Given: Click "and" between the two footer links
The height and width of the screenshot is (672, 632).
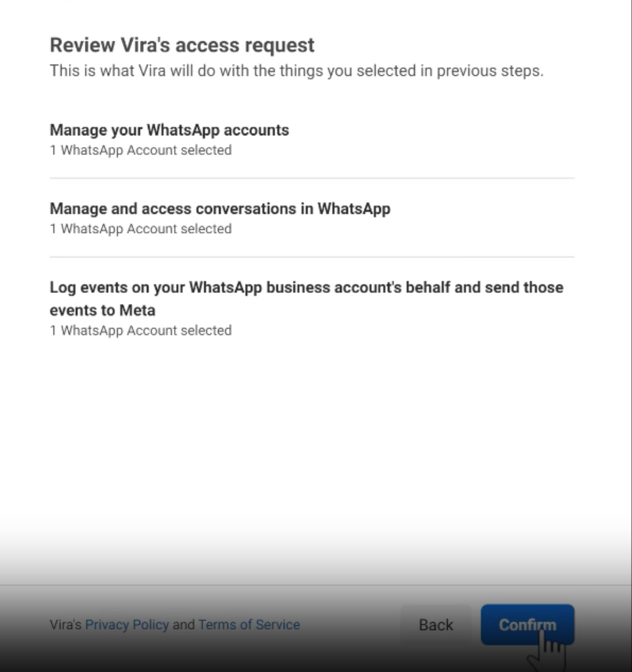Looking at the screenshot, I should [183, 624].
